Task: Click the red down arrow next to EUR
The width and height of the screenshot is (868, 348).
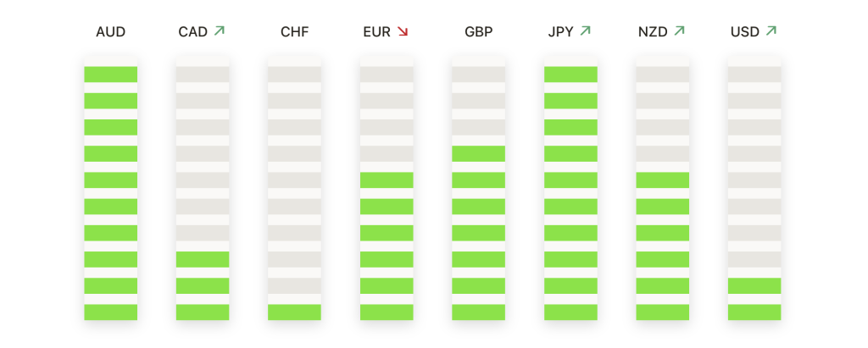Action: pos(403,31)
